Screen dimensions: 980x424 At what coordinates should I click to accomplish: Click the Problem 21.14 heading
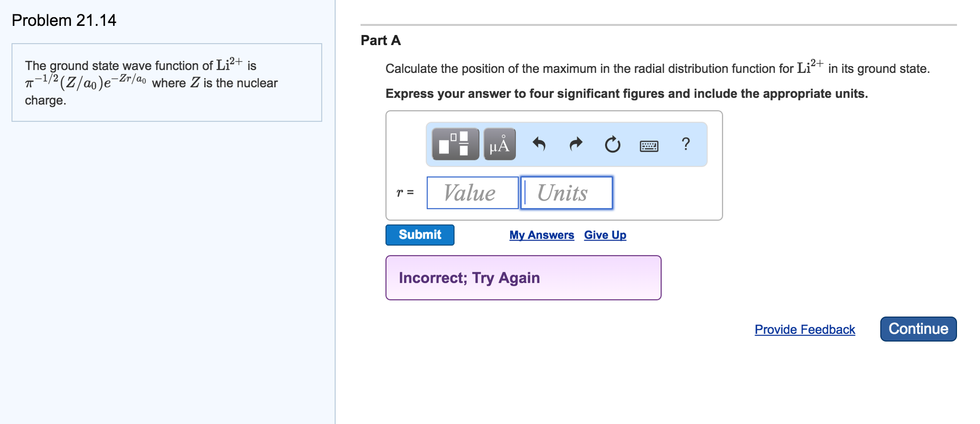[64, 20]
